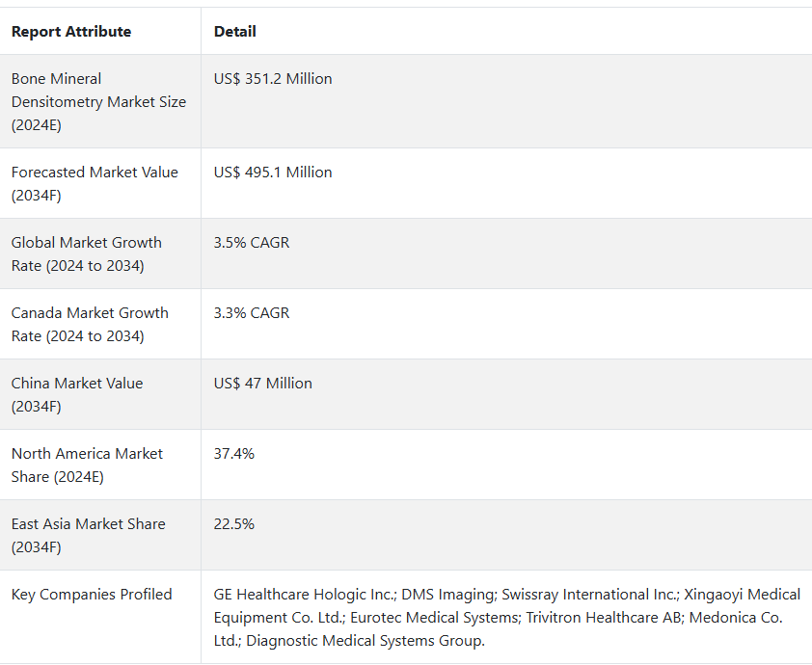Select the 37.4% share value
The image size is (812, 665).
click(x=234, y=454)
